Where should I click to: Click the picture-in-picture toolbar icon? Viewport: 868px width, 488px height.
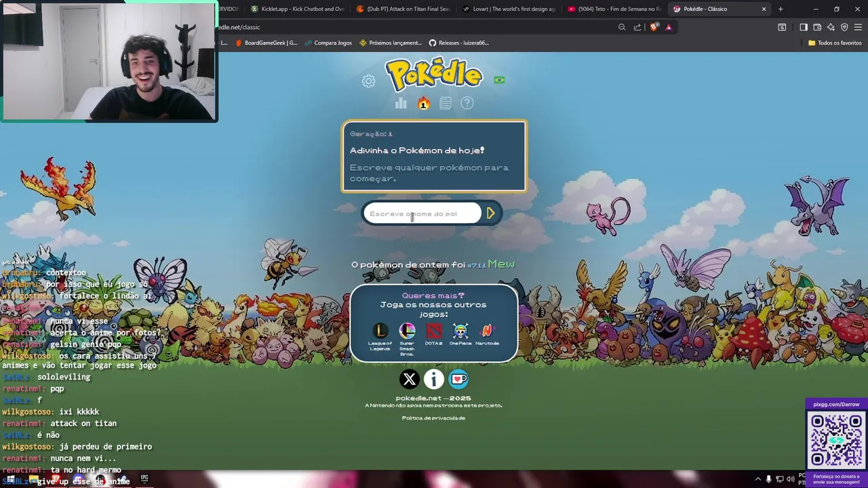coord(782,27)
